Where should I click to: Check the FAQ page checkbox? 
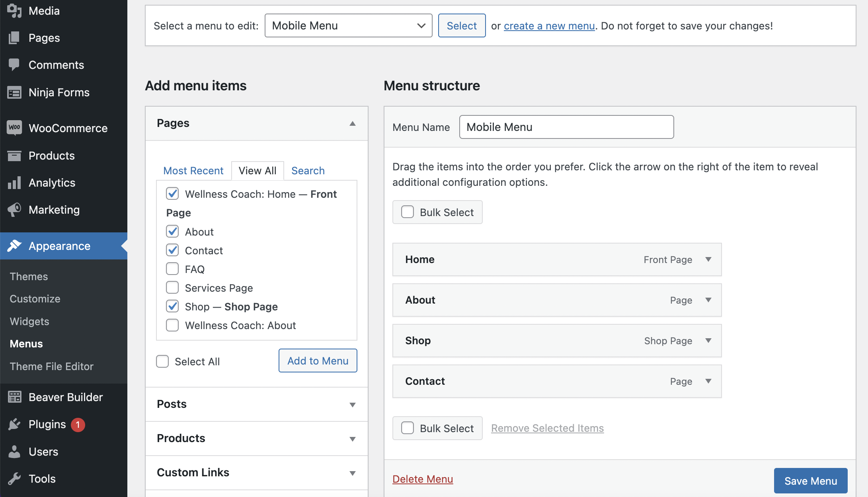(x=172, y=269)
